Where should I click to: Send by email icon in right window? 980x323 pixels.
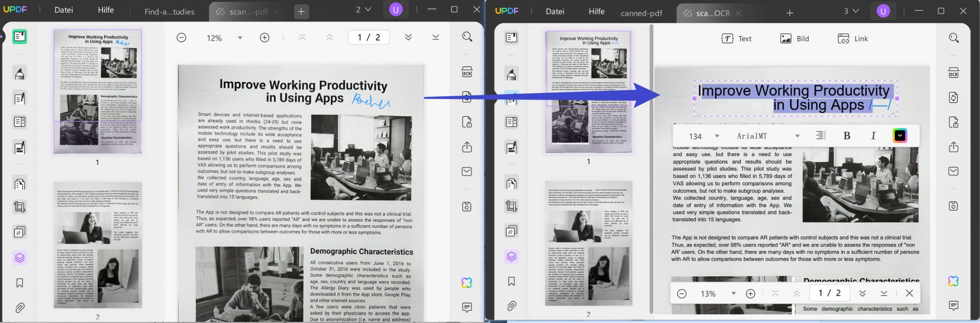pos(953,171)
